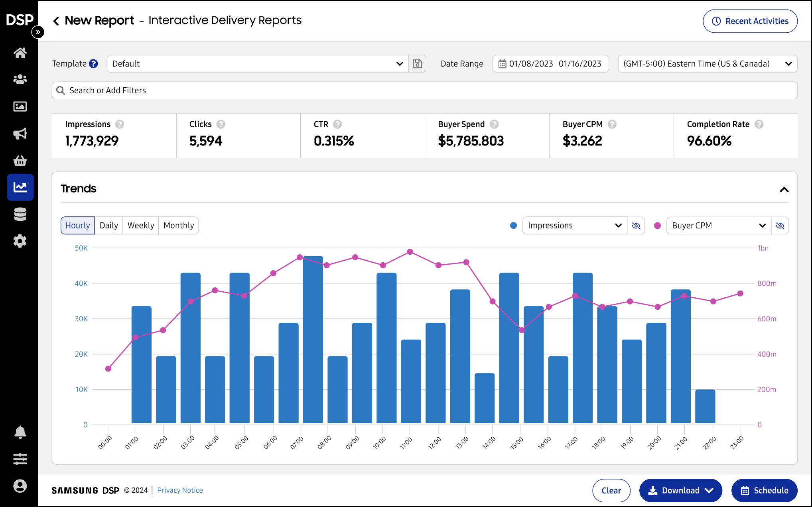Viewport: 812px width, 507px height.
Task: Click the CTR metric help icon
Action: click(337, 124)
